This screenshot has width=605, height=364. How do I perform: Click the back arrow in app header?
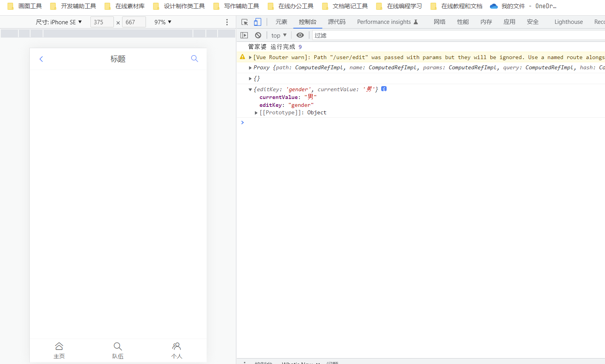click(x=41, y=59)
